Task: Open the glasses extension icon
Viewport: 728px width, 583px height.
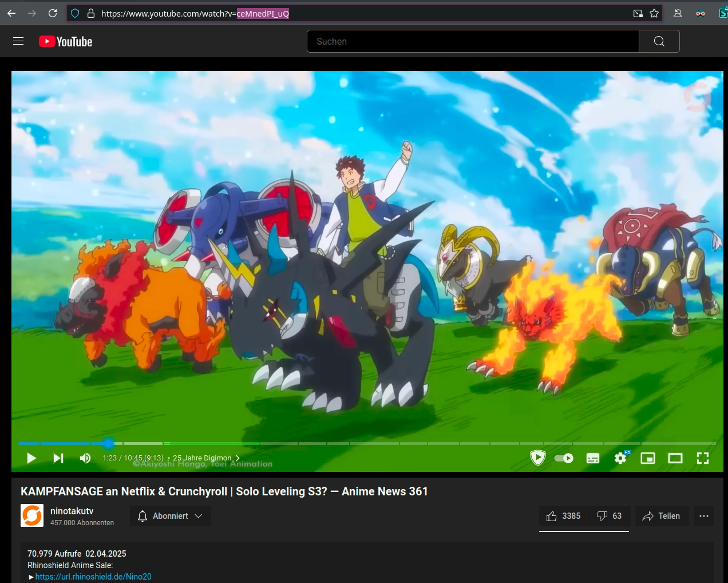Action: [x=701, y=13]
